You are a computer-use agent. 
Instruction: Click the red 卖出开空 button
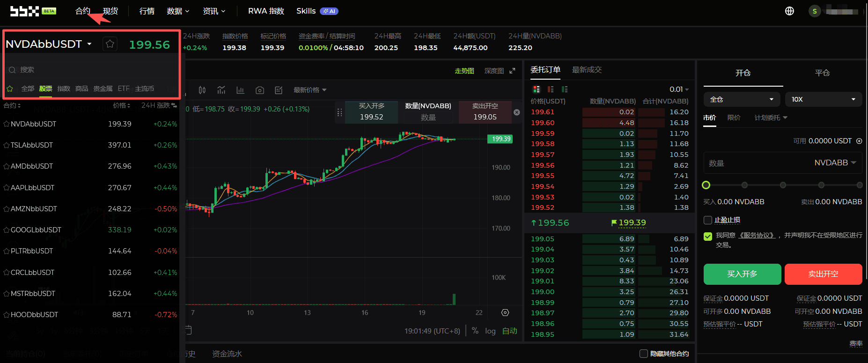[x=823, y=274]
